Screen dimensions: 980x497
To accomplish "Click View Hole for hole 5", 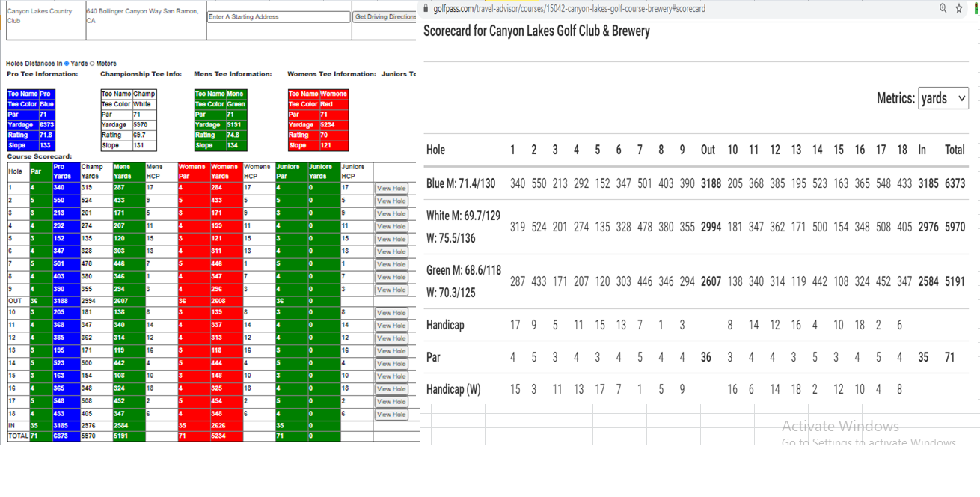I will 391,239.
